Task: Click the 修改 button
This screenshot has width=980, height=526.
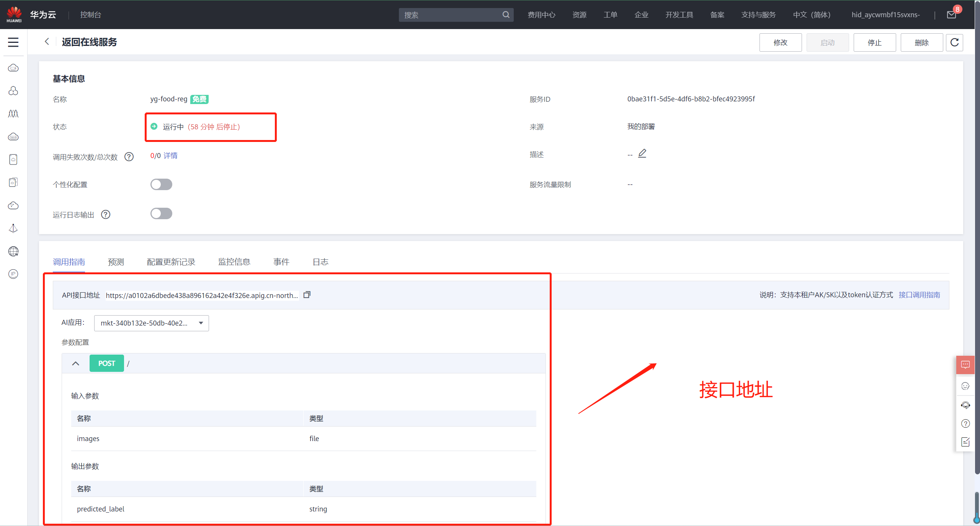Action: pos(781,42)
